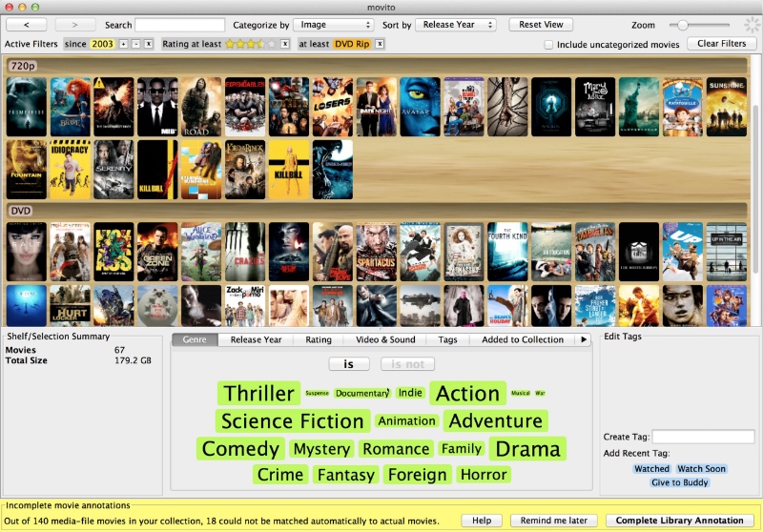
Task: Select the Green Zone poster
Action: [157, 252]
